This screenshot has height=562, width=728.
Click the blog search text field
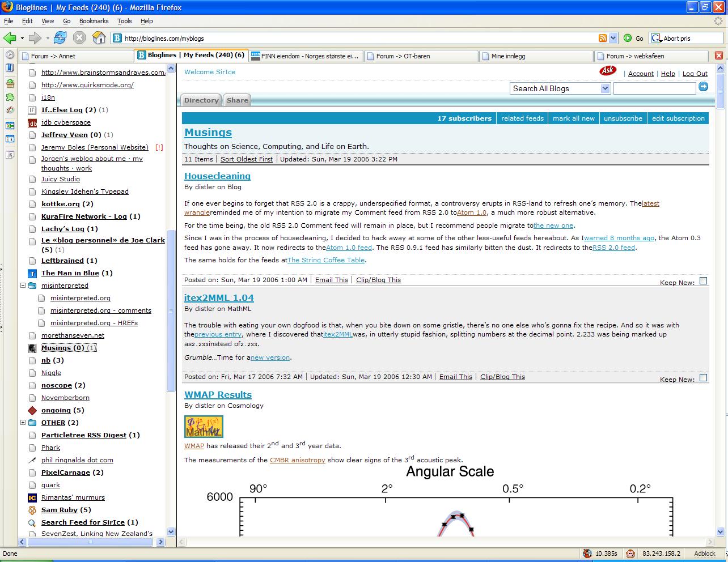654,88
